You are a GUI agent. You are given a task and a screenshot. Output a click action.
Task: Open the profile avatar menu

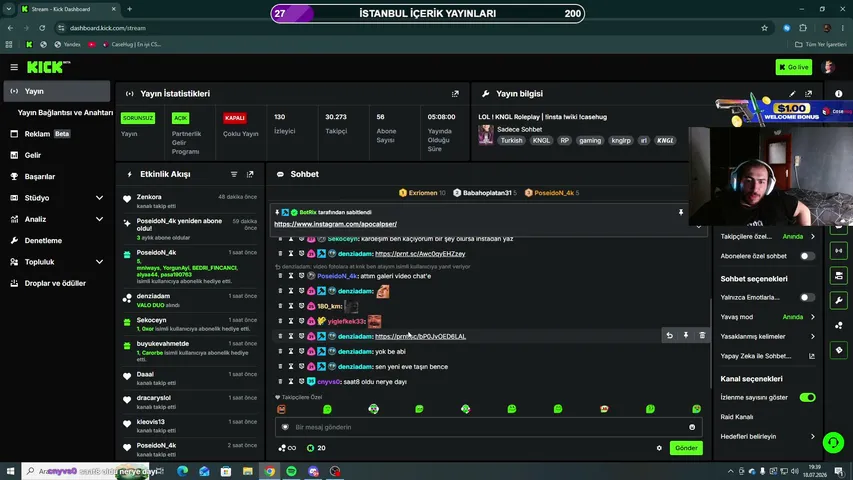pyautogui.click(x=829, y=67)
